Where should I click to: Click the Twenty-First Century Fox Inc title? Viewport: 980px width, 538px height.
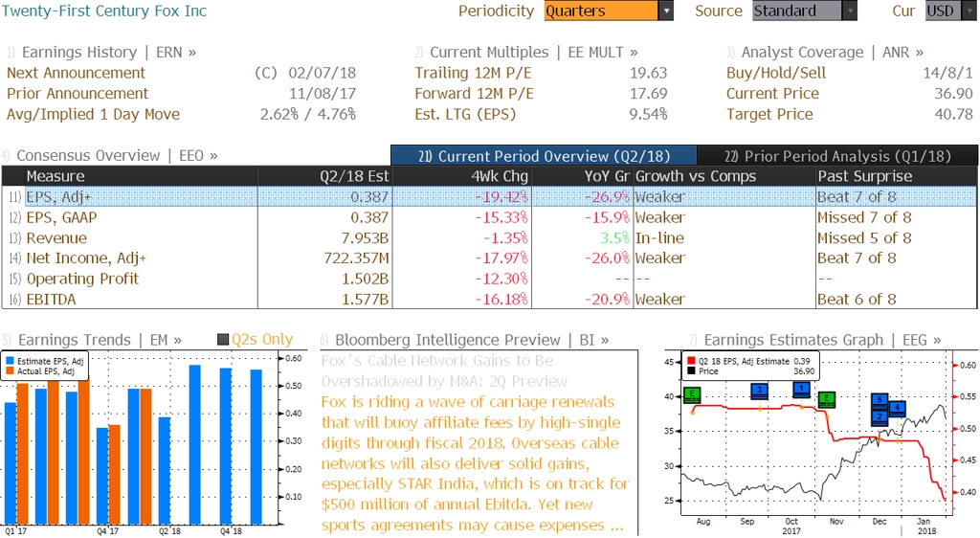tap(104, 11)
